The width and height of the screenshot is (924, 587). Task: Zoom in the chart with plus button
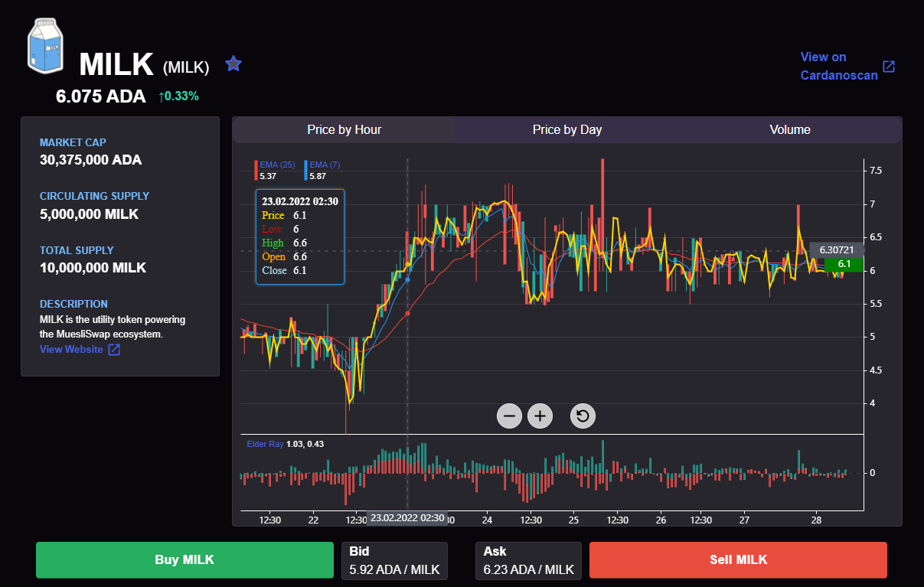[540, 416]
